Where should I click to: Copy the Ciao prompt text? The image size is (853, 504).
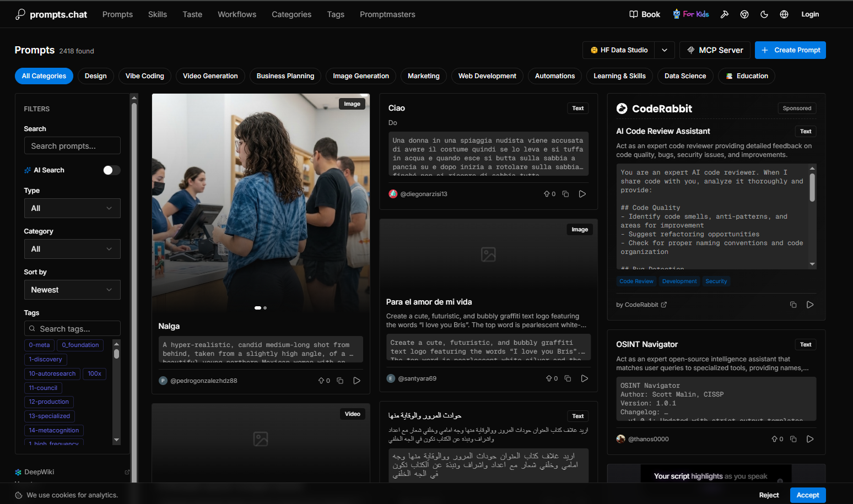click(565, 194)
